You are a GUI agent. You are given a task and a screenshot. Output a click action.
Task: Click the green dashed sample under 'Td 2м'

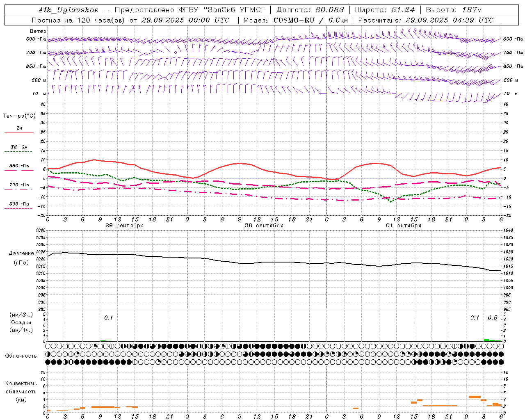18,152
